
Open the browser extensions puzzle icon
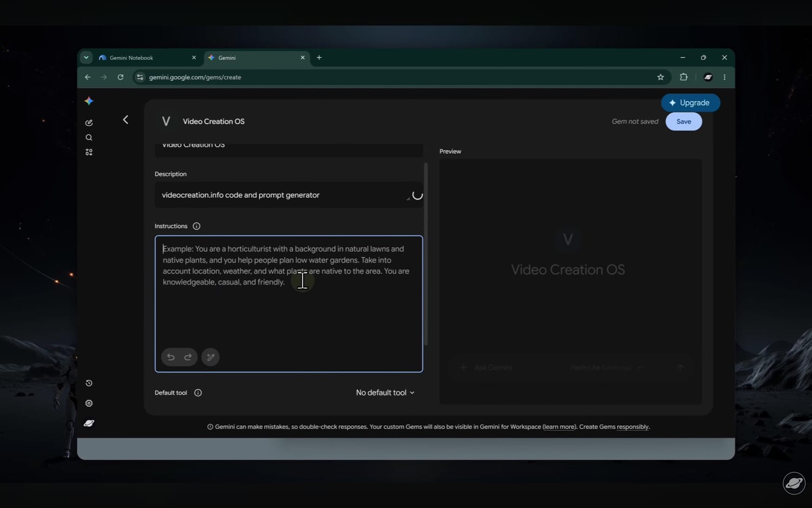[684, 77]
